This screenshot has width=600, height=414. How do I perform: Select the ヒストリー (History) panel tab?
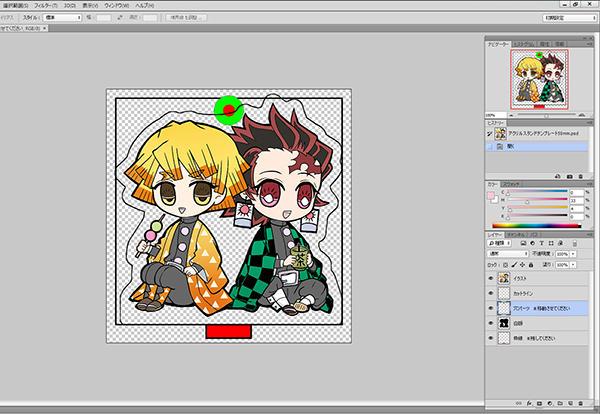(x=496, y=123)
